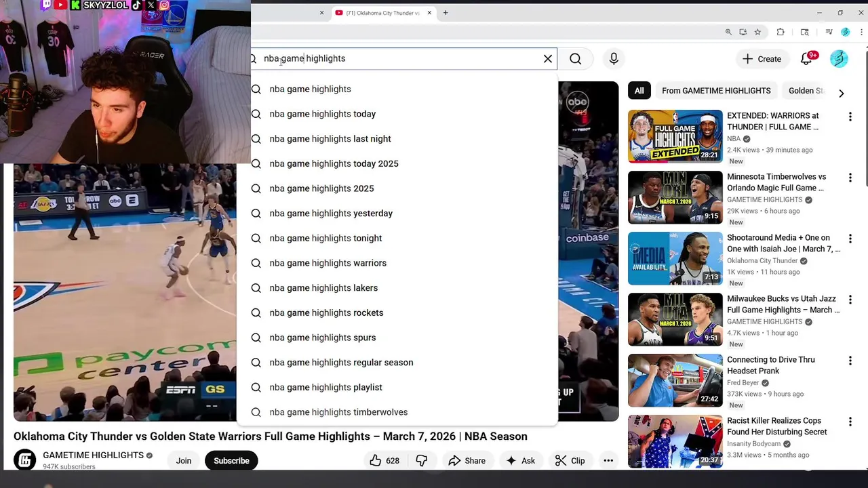Image resolution: width=868 pixels, height=488 pixels.
Task: Open Timberwolves vs Orlando Magic thumbnail
Action: click(675, 197)
